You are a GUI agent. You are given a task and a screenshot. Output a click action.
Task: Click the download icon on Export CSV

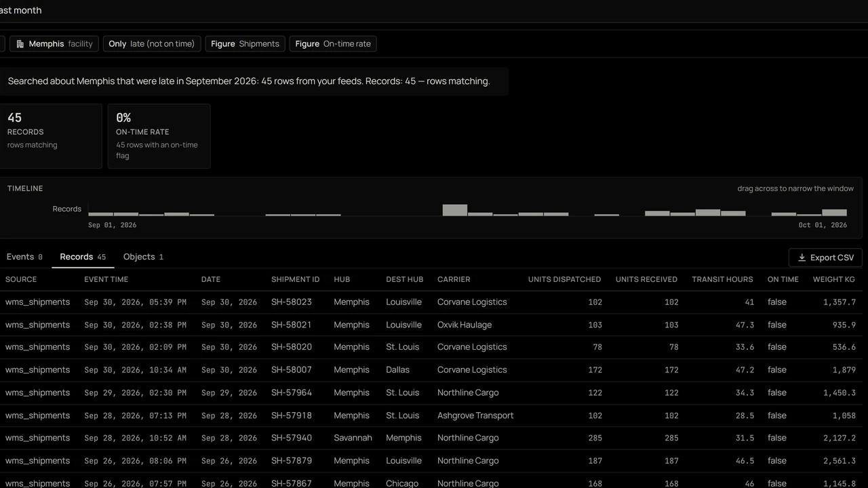pos(802,258)
